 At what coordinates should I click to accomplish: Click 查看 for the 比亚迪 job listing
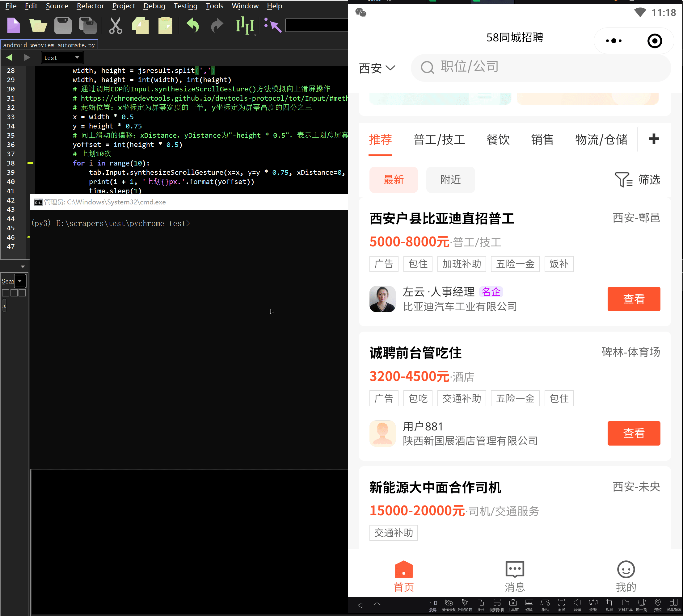[634, 299]
